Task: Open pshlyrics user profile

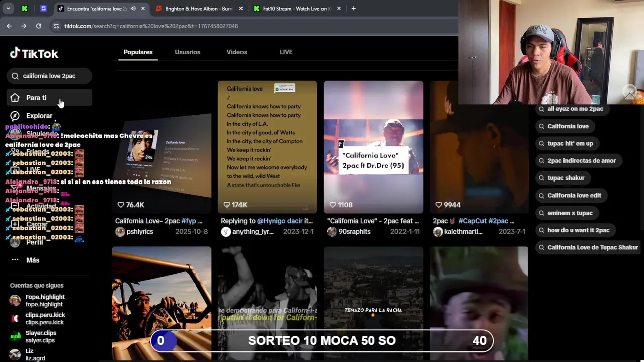Action: point(140,232)
